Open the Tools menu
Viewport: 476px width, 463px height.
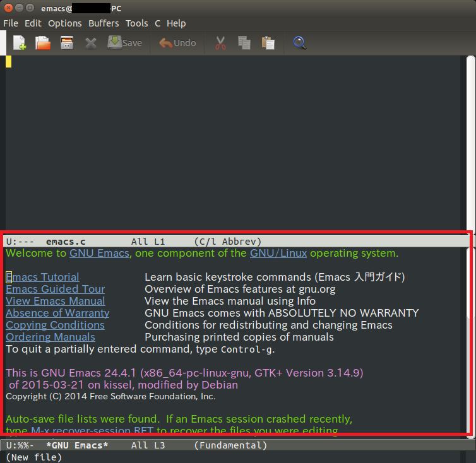(136, 23)
